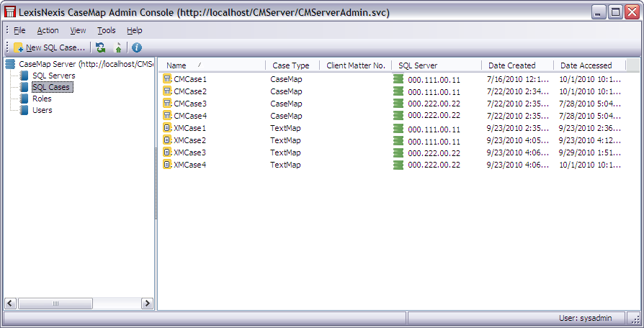This screenshot has height=328, width=644.
Task: Click the horizontal scrollbar thumb in tree pane
Action: (x=55, y=304)
